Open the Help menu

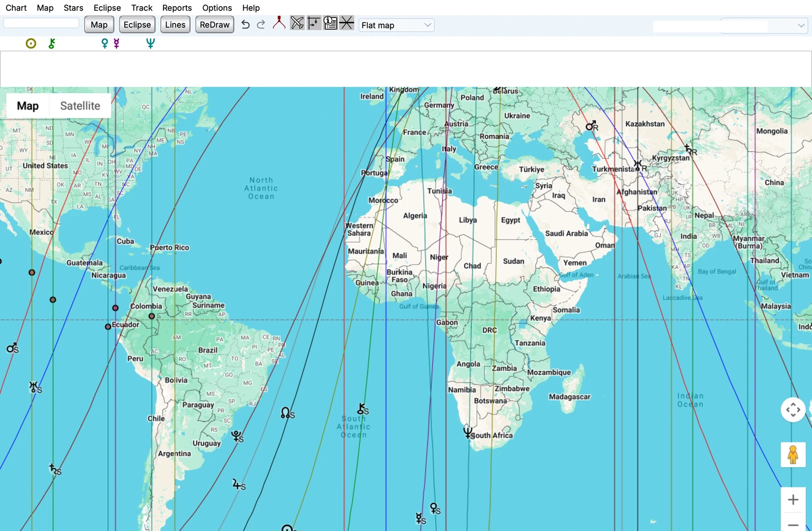tap(251, 8)
